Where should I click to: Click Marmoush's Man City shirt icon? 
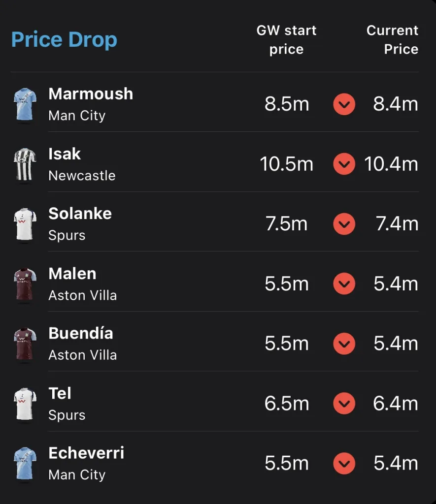click(x=25, y=104)
